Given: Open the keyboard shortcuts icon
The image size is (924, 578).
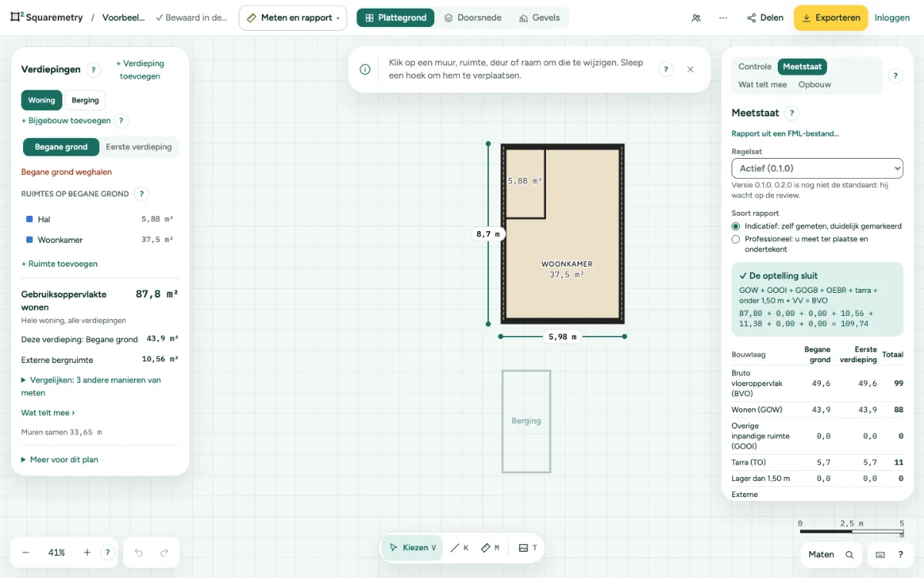Looking at the screenshot, I should [880, 555].
